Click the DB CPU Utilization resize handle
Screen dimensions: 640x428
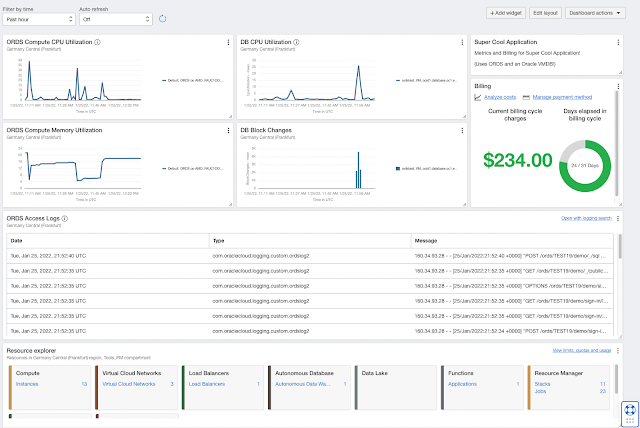point(464,117)
